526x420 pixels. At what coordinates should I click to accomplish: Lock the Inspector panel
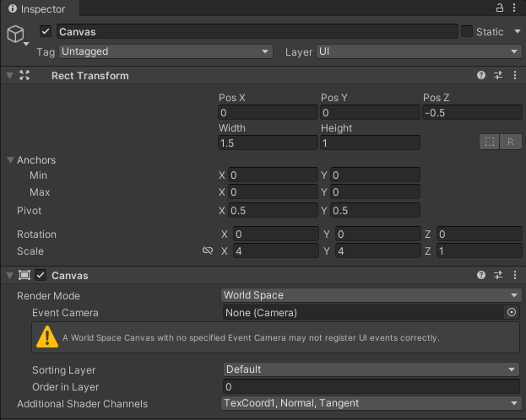pos(500,8)
